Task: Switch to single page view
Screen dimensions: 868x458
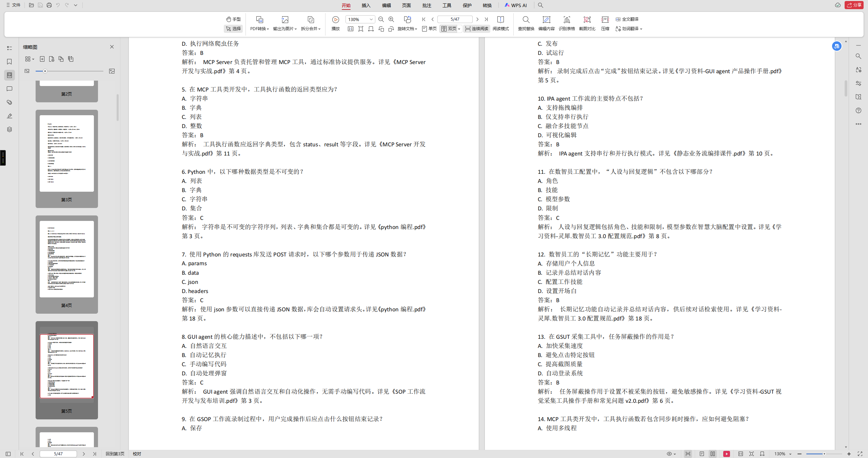Action: [429, 29]
